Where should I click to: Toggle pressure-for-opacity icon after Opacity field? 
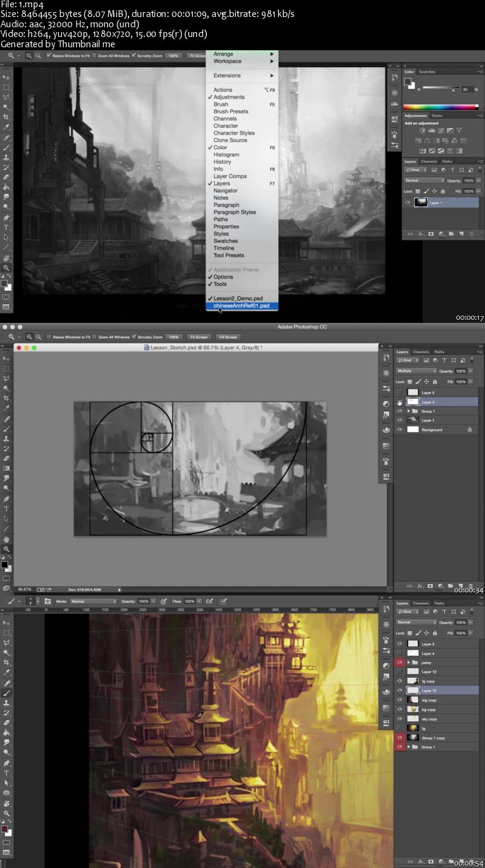click(x=164, y=601)
